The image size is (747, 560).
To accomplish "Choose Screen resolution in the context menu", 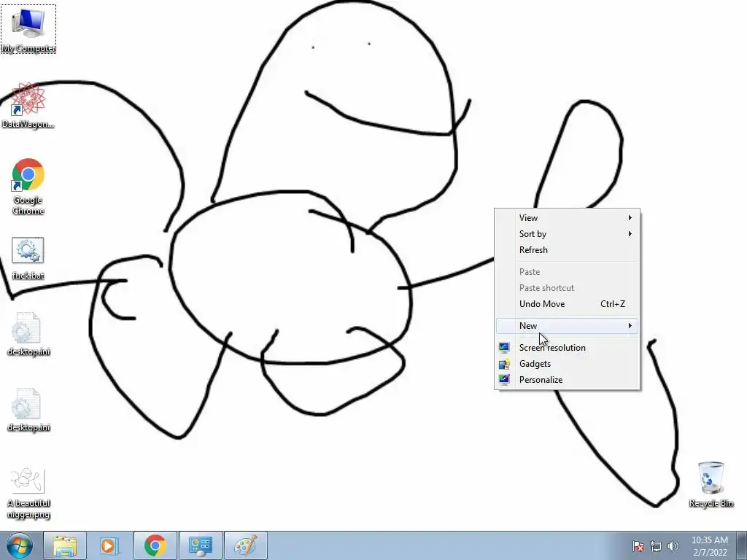I will (567, 348).
